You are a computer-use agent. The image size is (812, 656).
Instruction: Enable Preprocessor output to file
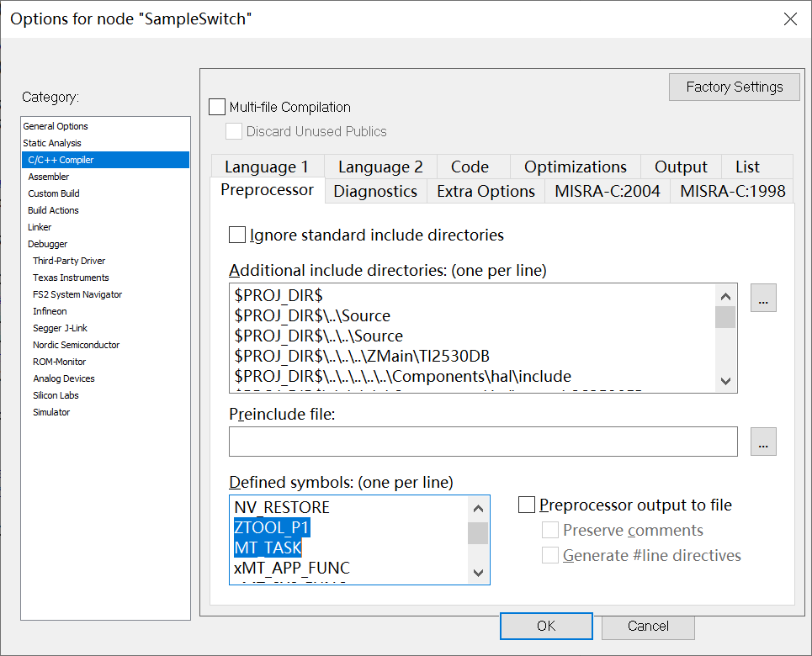(527, 505)
